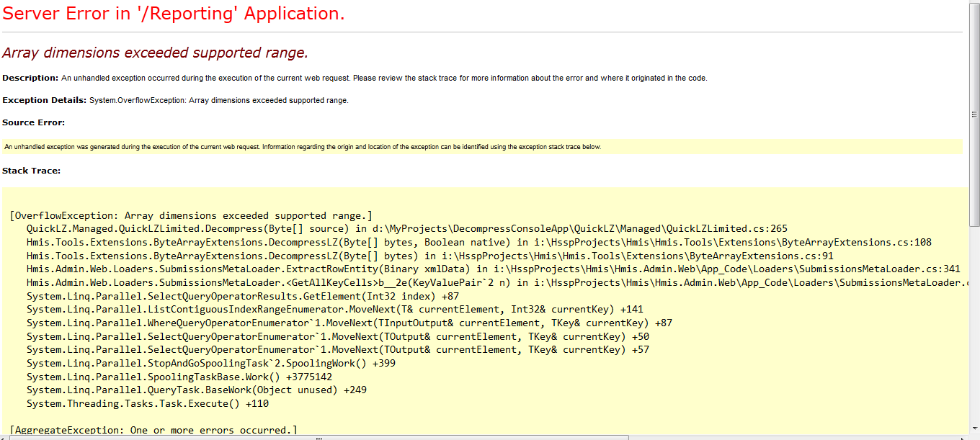
Task: Click the Task.Execute() +110 trace line
Action: [x=147, y=404]
